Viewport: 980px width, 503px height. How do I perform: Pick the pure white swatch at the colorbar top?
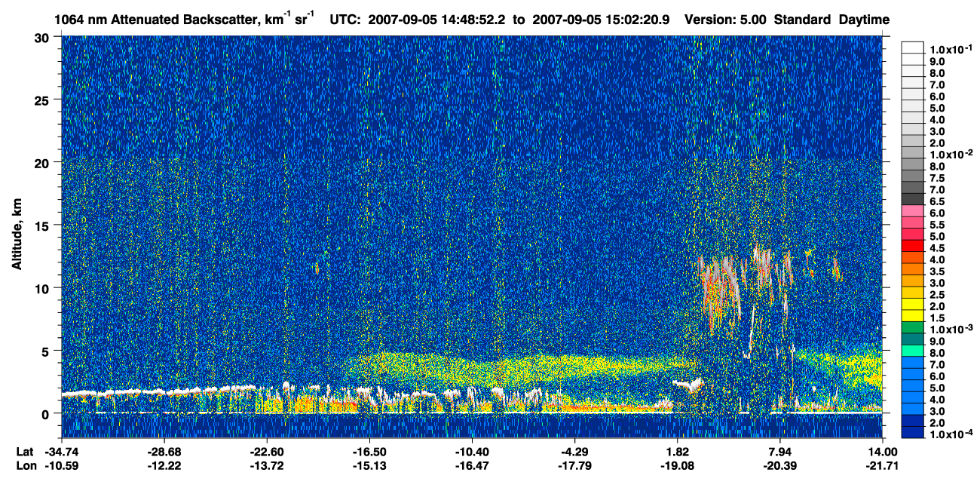click(x=912, y=48)
